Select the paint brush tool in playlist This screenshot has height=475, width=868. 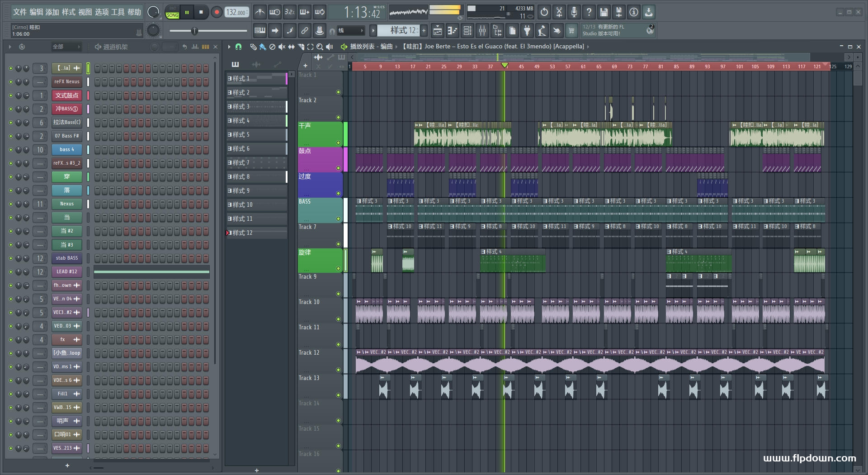[262, 47]
